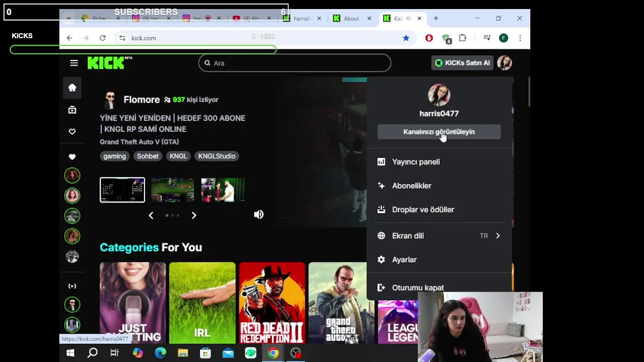Open Microsoft Edge from taskbar

[160, 353]
